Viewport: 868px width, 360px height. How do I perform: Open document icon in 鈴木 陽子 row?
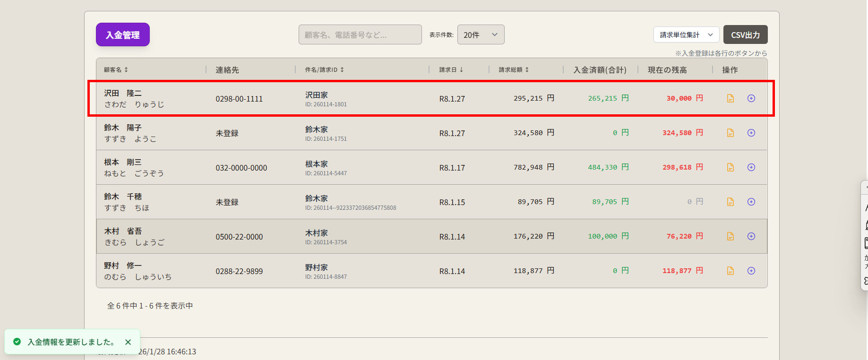point(730,133)
